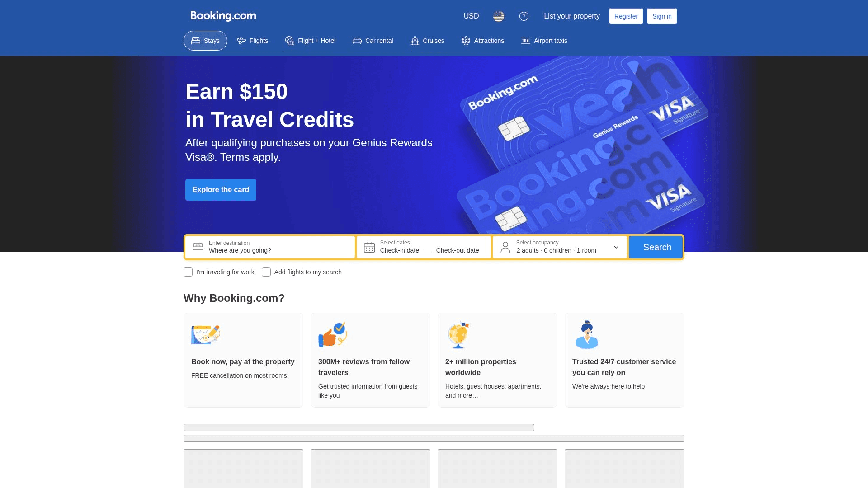This screenshot has height=488, width=868.
Task: Click the Trusted 24/7 customer service heading
Action: [624, 367]
